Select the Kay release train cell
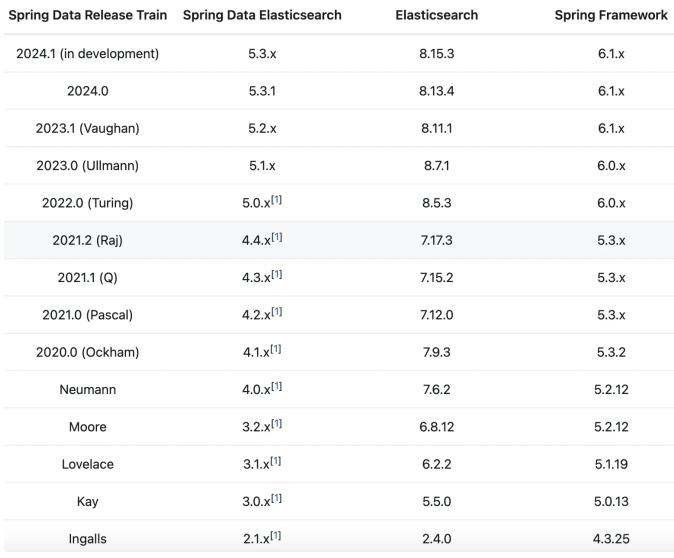 (88, 502)
